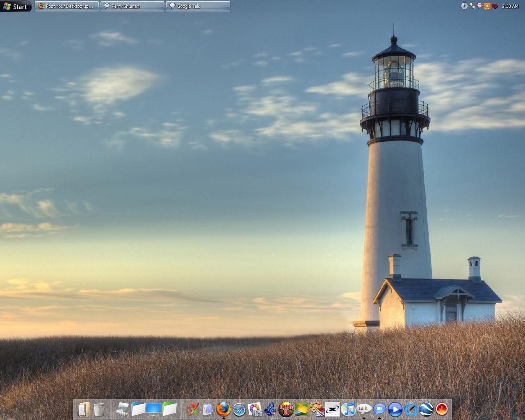Launch the blue frog Azureus icon
Viewport: 525px width, 420px height.
tap(270, 409)
